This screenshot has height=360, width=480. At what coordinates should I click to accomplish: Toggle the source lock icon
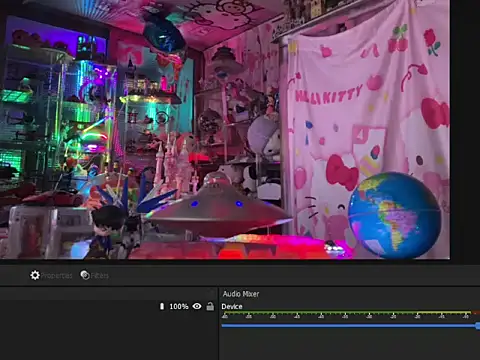pyautogui.click(x=210, y=306)
